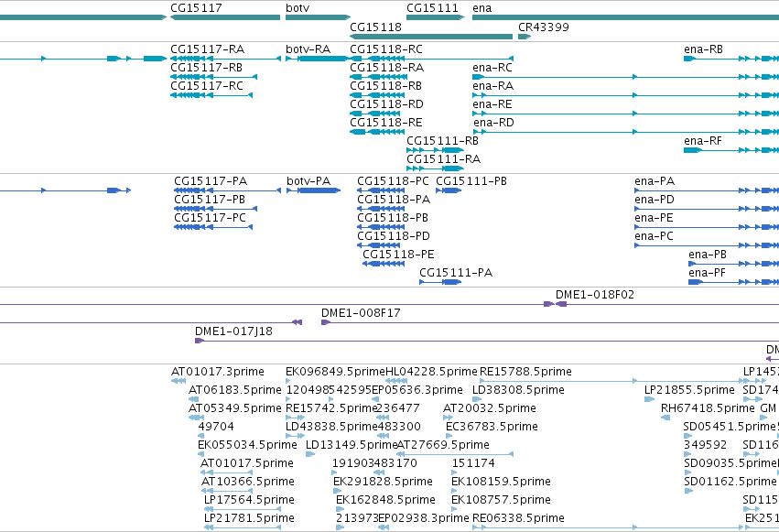Select protein CG15118-PD
Screen dimensions: 779x532
[x=394, y=236]
